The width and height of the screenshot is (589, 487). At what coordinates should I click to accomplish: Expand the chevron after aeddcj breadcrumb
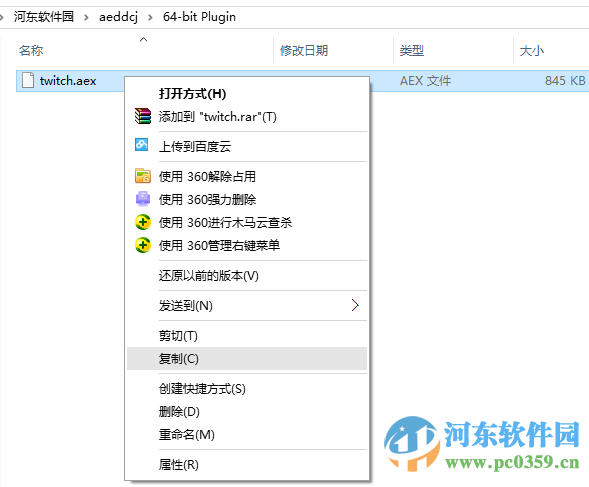click(x=150, y=17)
